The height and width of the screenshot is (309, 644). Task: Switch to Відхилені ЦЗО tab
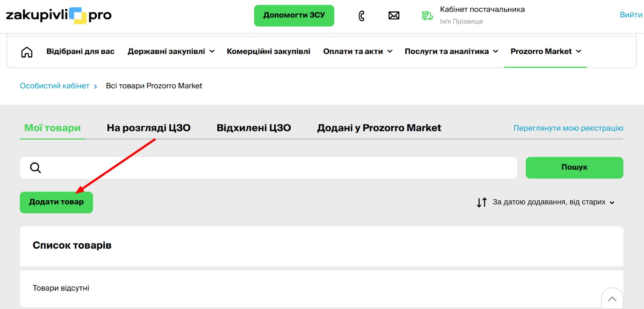(254, 128)
